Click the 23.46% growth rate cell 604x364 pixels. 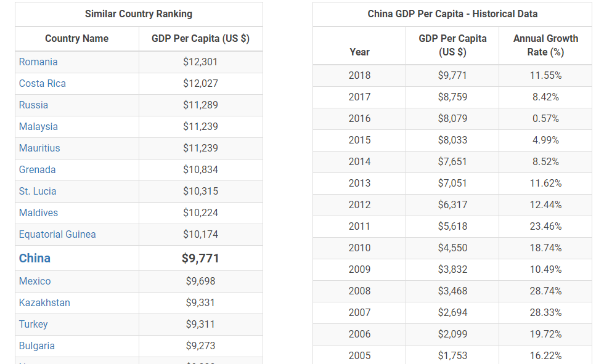(x=545, y=226)
